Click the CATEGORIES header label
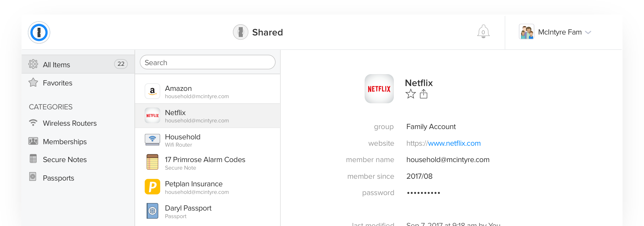This screenshot has width=644, height=226. [x=51, y=107]
